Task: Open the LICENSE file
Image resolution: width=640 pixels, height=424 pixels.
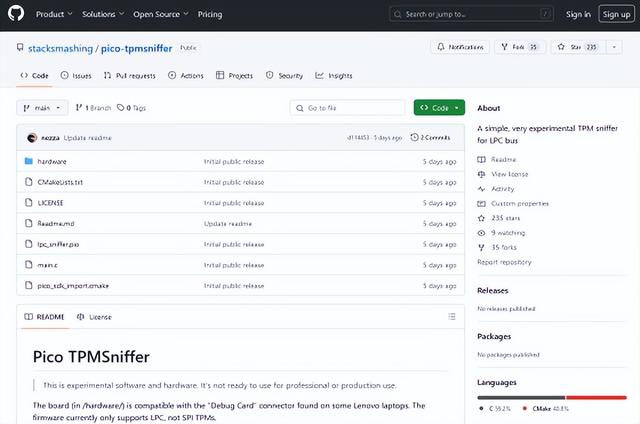Action: [x=51, y=203]
